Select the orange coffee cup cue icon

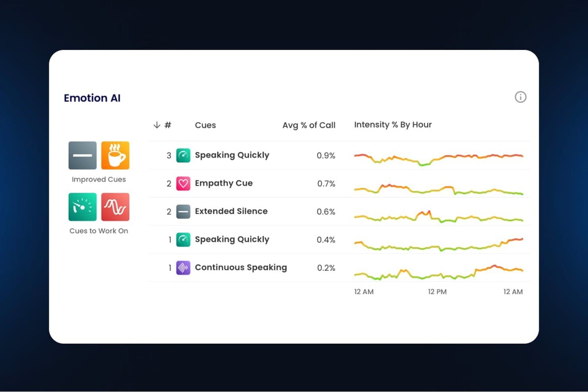point(115,155)
